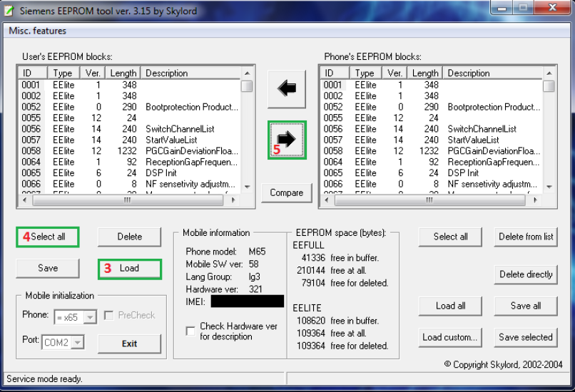Click user's blocks Select all button
The height and width of the screenshot is (392, 575).
(x=48, y=237)
